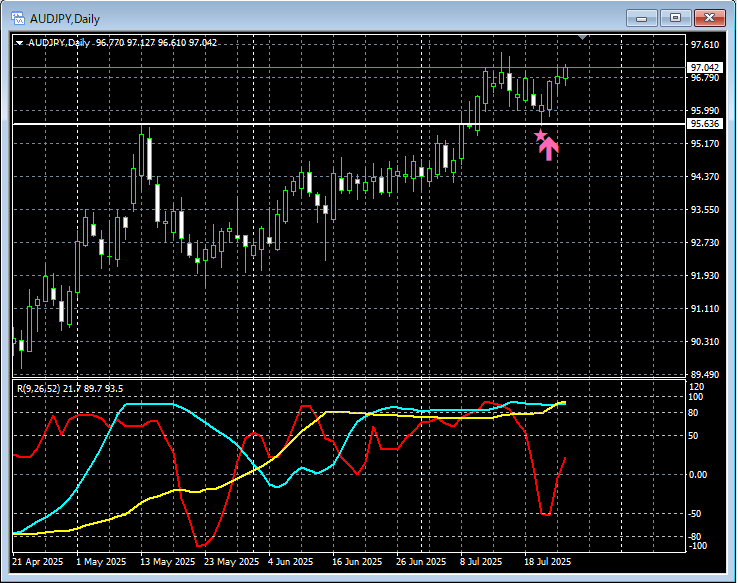Click the 91.930 price scale label
This screenshot has width=738, height=583.
[705, 275]
